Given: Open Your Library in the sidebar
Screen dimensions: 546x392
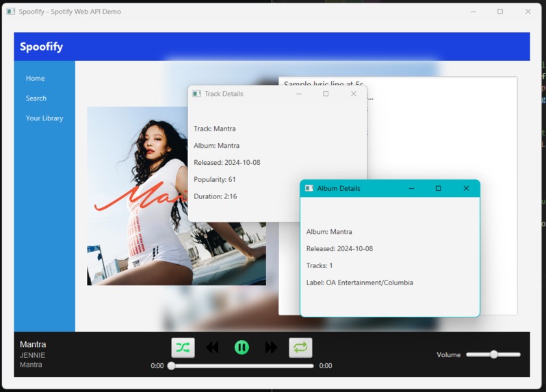Looking at the screenshot, I should pyautogui.click(x=44, y=118).
